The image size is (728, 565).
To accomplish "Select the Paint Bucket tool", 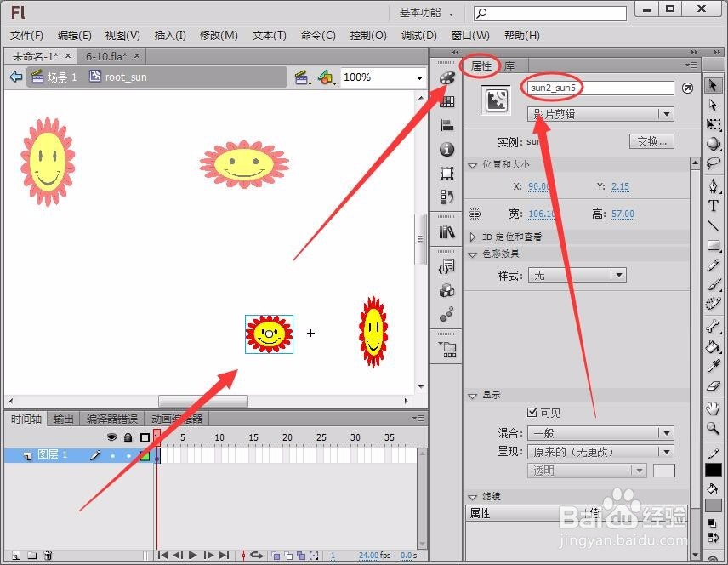I will (714, 348).
